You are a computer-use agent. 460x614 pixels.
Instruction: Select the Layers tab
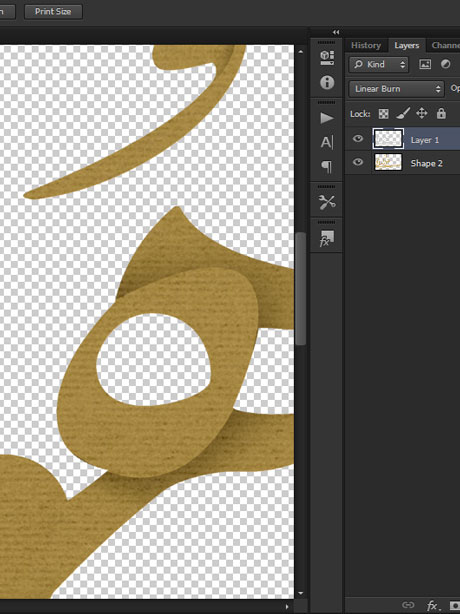point(407,45)
